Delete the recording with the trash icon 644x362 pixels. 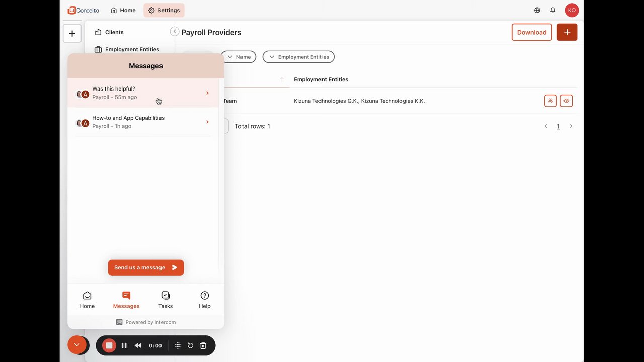click(203, 345)
